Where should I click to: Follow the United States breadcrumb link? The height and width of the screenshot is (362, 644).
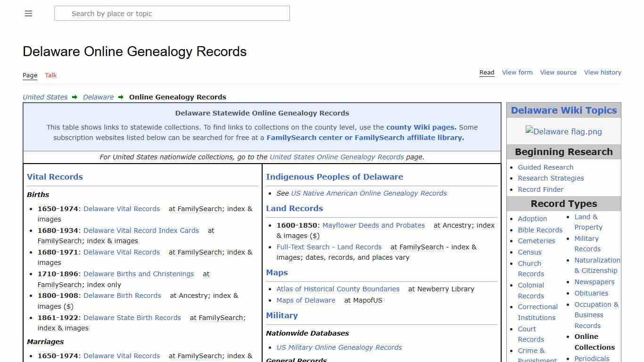[45, 97]
